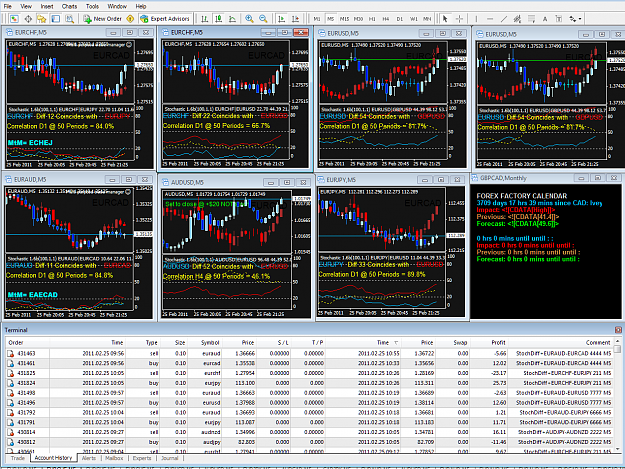Activate the EURJPY,M5 chart window title
Screen dimensions: 625x469
tap(341, 180)
